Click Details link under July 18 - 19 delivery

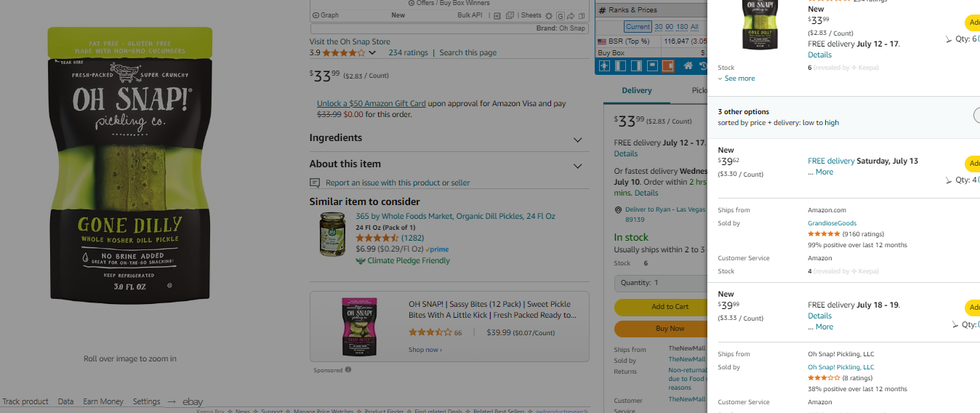point(819,316)
